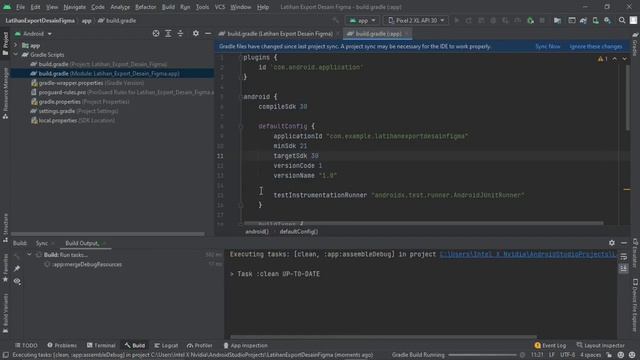The image size is (640, 360).
Task: Select proguard-rules.pro in Project tree
Action: pyautogui.click(x=122, y=92)
